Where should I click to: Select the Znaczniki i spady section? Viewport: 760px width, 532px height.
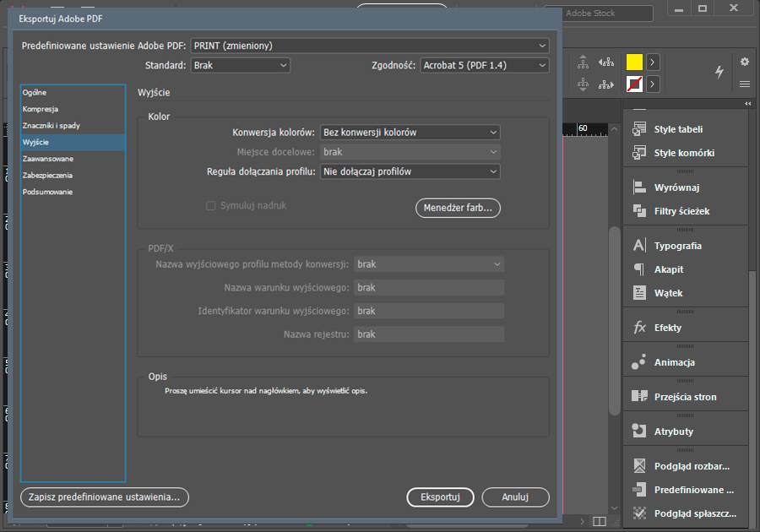click(73, 126)
